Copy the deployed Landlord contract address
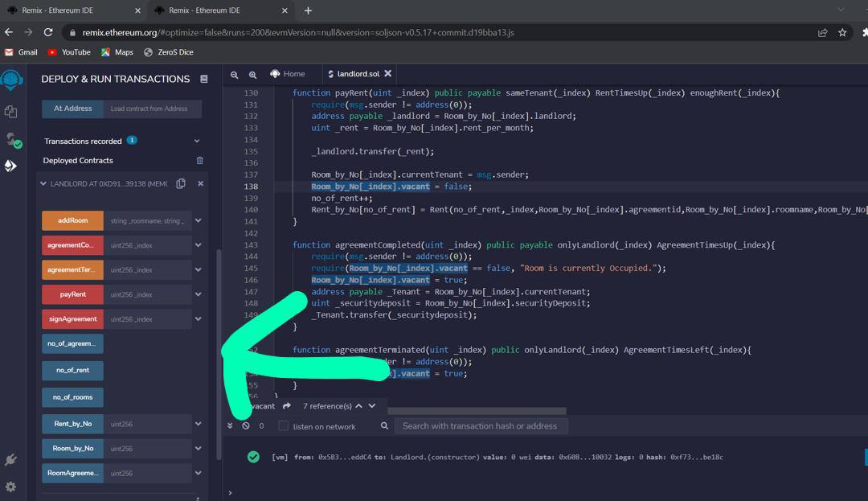This screenshot has height=501, width=868. (x=181, y=183)
